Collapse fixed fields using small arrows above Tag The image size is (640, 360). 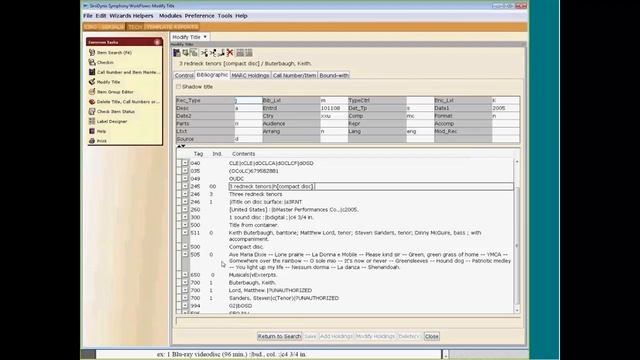(181, 146)
